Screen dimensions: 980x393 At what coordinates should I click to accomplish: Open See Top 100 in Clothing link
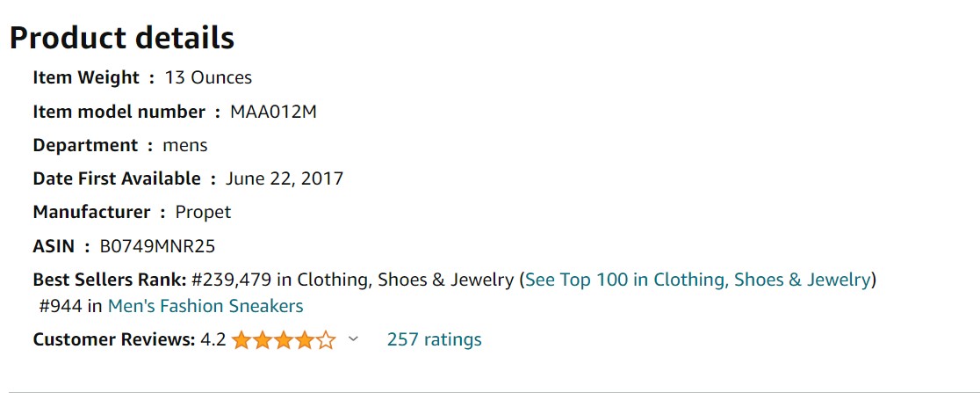[x=697, y=279]
